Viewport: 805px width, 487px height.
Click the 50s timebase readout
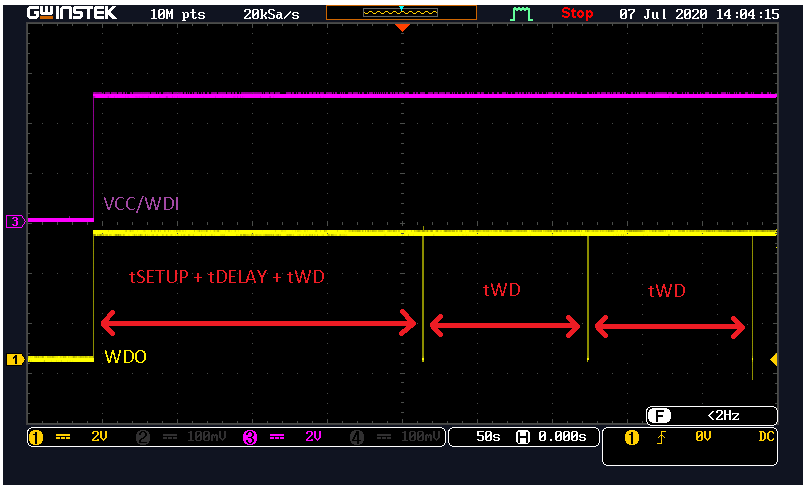click(x=488, y=437)
